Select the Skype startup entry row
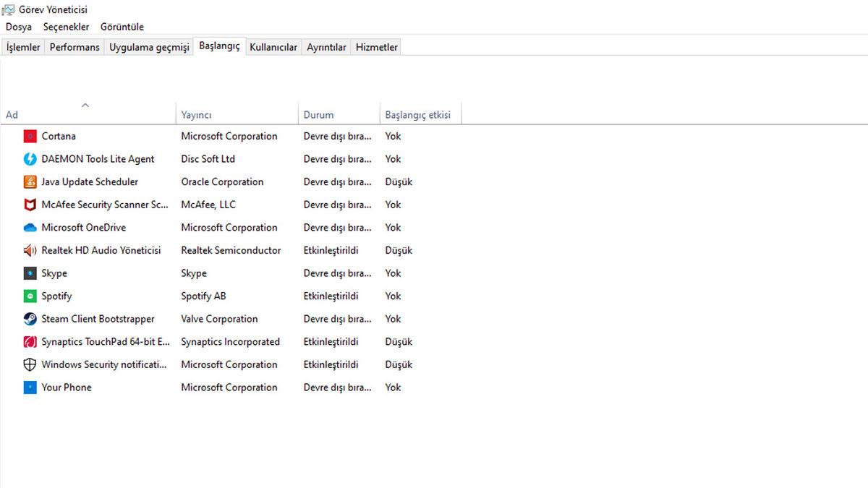The width and height of the screenshot is (868, 488). (x=109, y=273)
